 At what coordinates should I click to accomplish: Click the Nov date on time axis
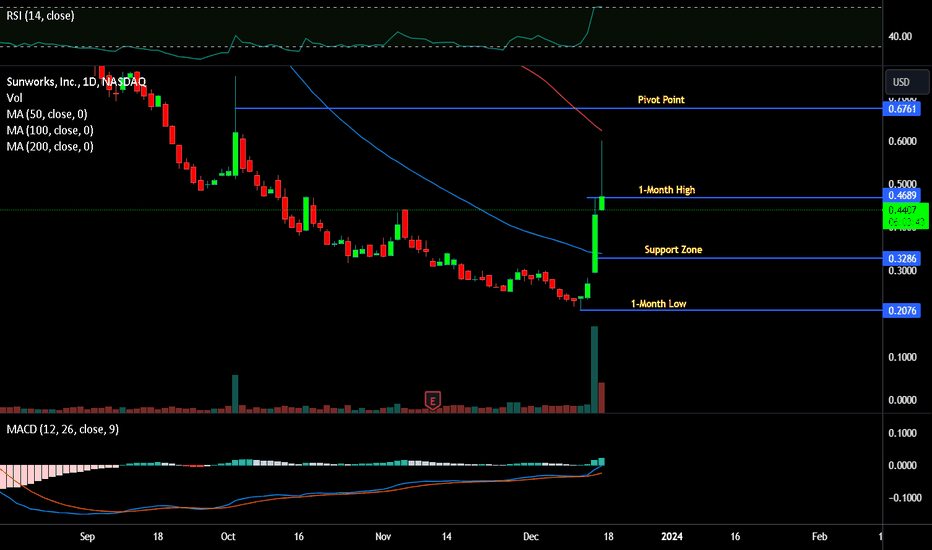pos(383,536)
